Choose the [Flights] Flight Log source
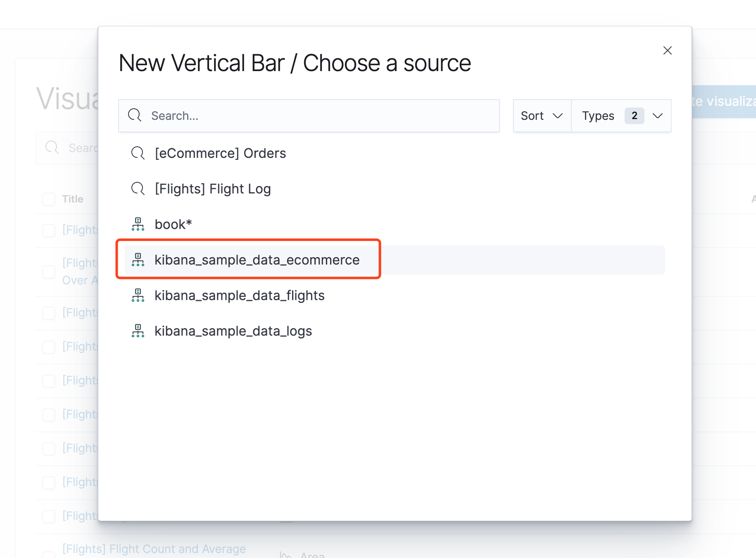Viewport: 756px width, 558px height. pos(213,189)
